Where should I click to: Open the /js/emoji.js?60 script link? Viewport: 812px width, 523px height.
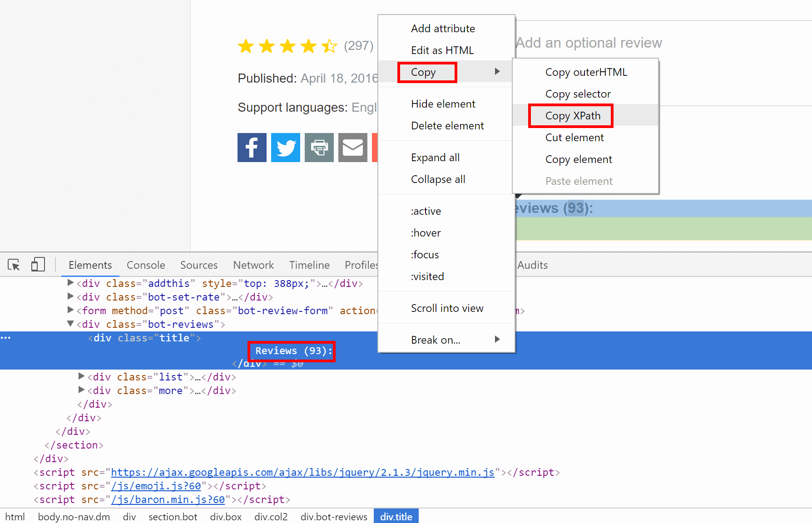(156, 486)
